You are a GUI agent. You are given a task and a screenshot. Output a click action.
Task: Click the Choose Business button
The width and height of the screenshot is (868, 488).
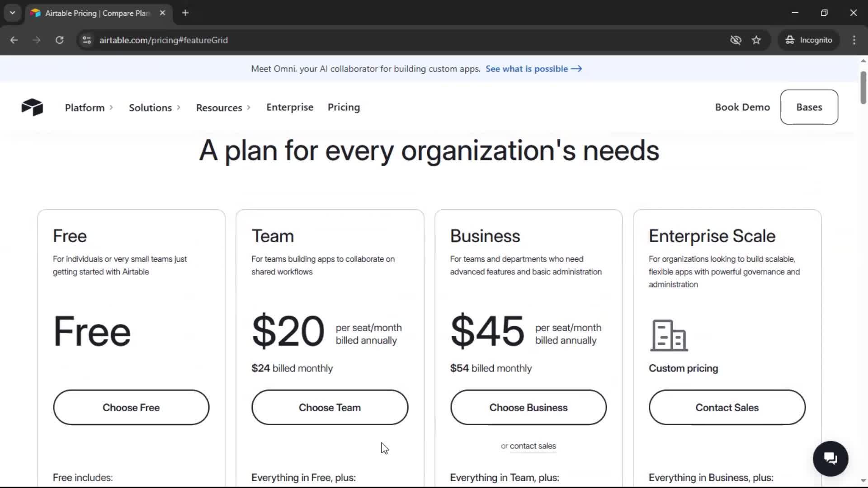click(528, 407)
